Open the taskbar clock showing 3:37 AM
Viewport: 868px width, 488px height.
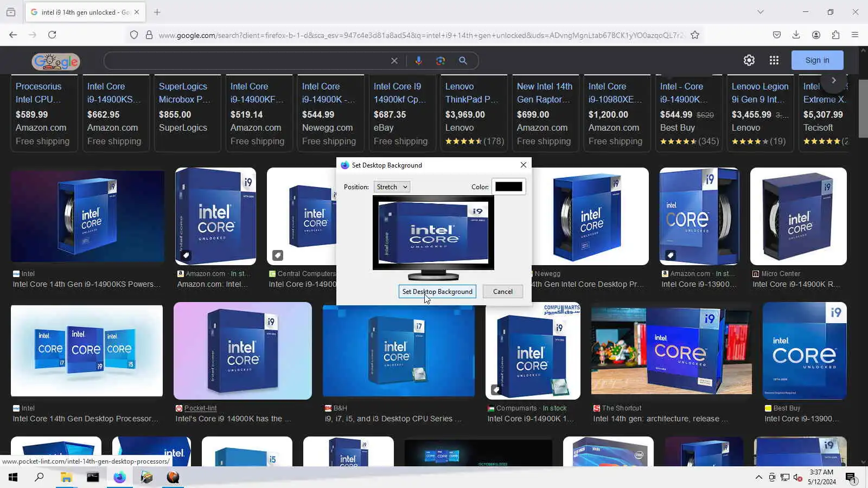[821, 477]
